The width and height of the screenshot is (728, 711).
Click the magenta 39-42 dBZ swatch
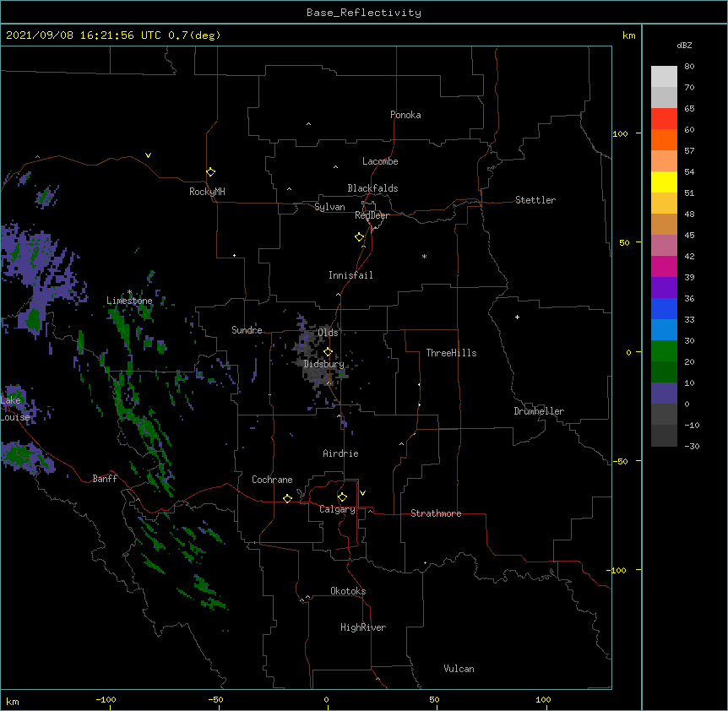pos(664,266)
